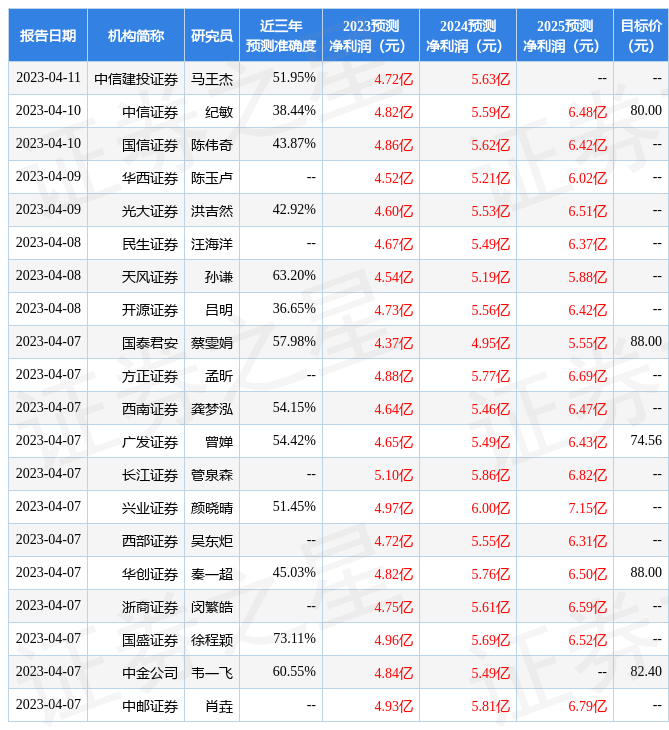Screen dimensions: 669x730
Task: Click the 6.79亿 2025 forecast
Action: click(x=587, y=706)
